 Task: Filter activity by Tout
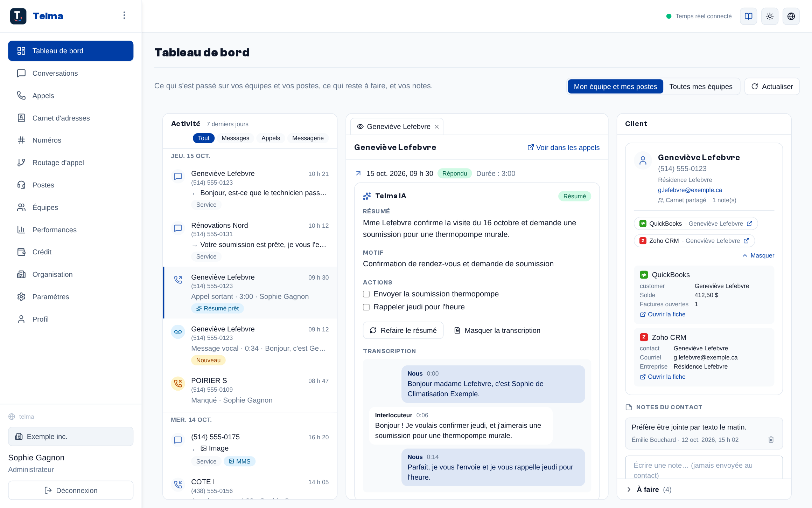pyautogui.click(x=204, y=138)
